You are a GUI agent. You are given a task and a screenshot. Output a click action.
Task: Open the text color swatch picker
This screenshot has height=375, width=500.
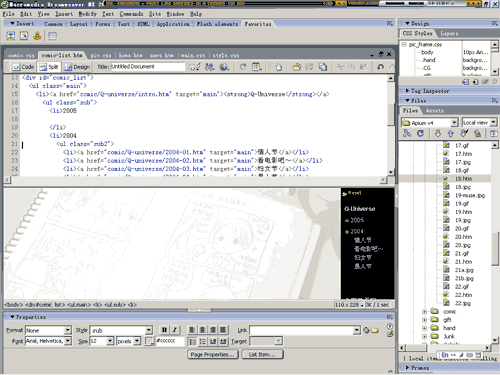pyautogui.click(x=149, y=341)
